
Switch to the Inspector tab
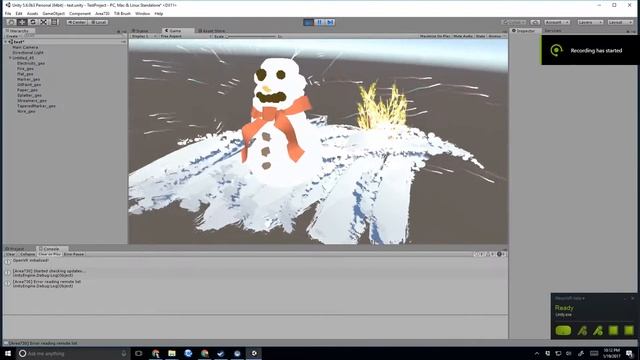point(524,31)
